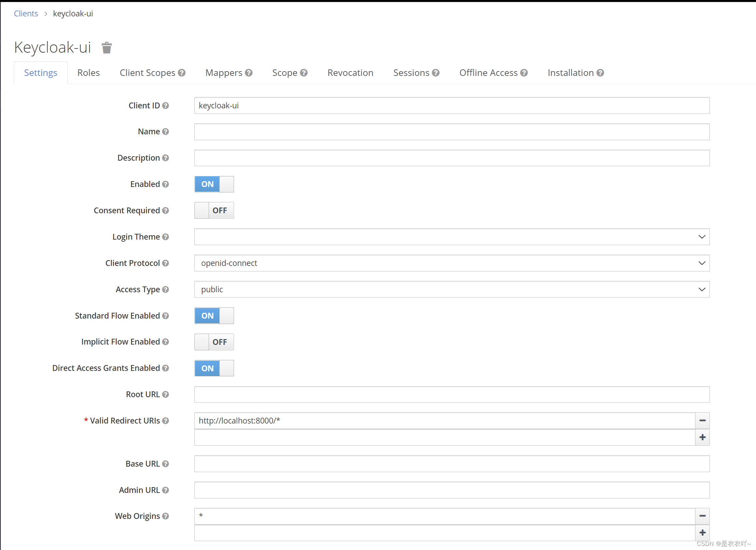Open the help tooltip on the Mappers tab
This screenshot has height=550, width=756.
point(249,72)
